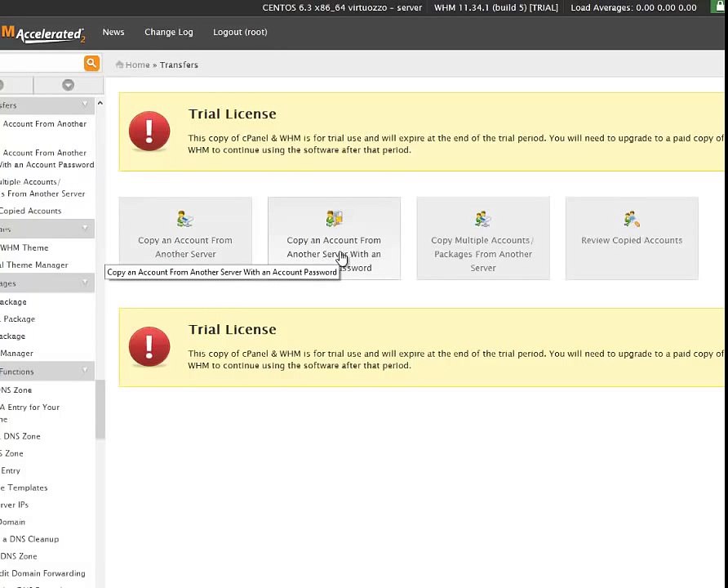Click the upper Trial License heading
728x588 pixels.
tap(232, 114)
